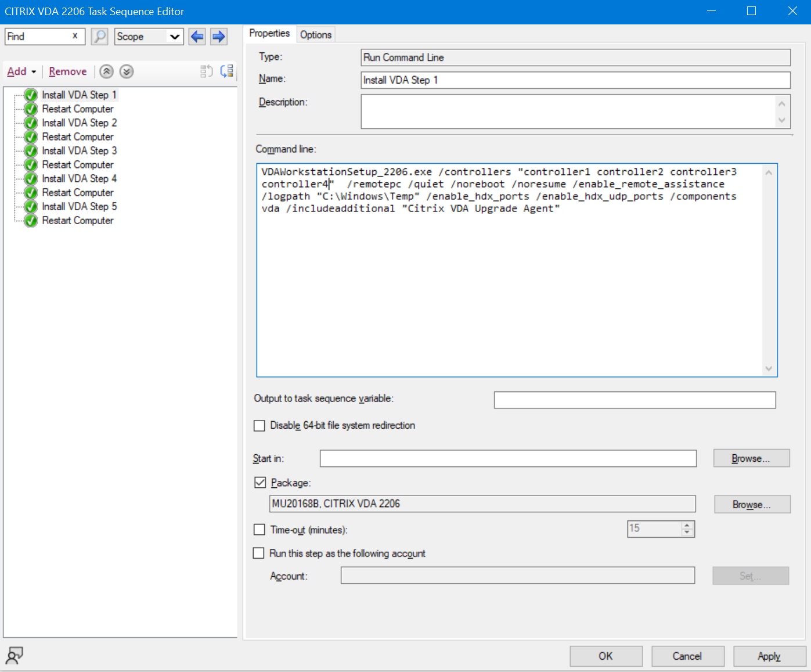Screen dimensions: 811x672
Task: Select Install VDA Step 3 in tree
Action: click(79, 150)
